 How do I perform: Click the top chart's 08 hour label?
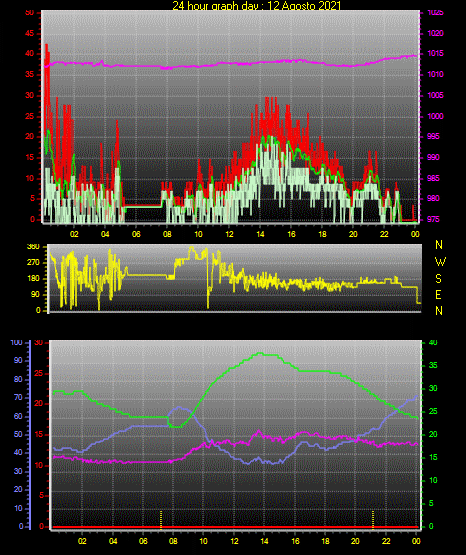[167, 234]
